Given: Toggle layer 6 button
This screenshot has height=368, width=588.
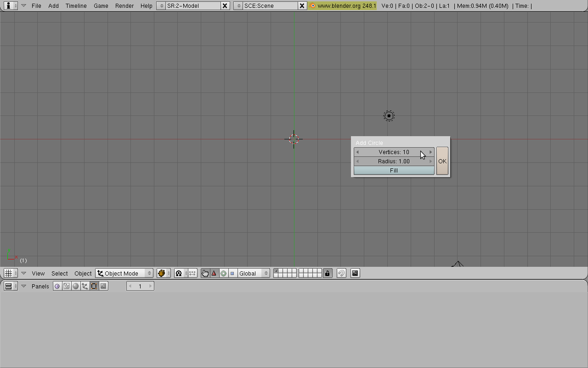Looking at the screenshot, I should (x=301, y=271).
